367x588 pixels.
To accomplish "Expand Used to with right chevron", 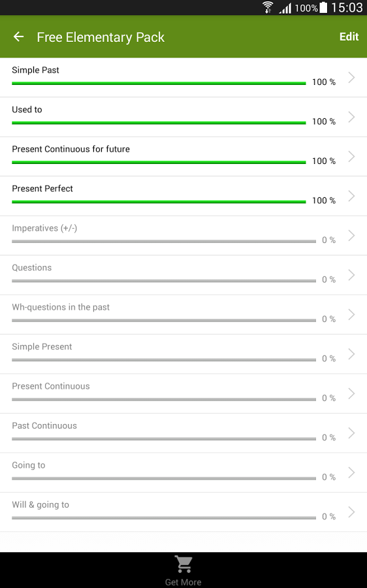I will 351,117.
